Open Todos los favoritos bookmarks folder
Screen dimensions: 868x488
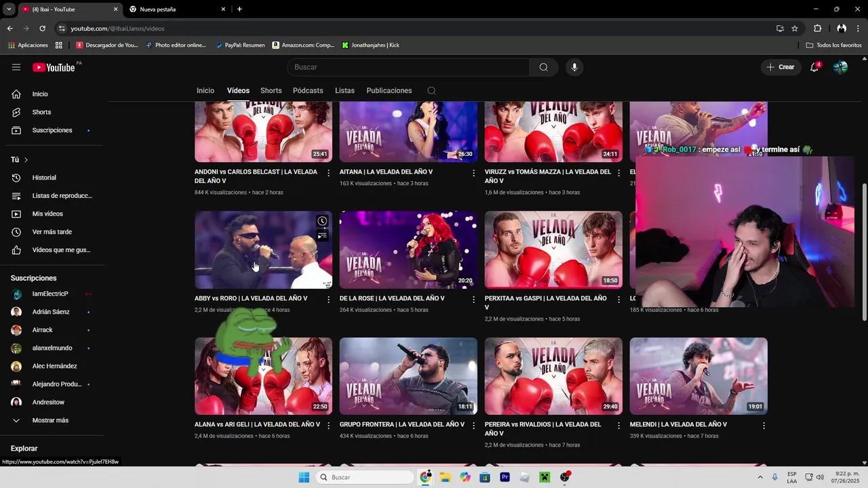click(833, 45)
